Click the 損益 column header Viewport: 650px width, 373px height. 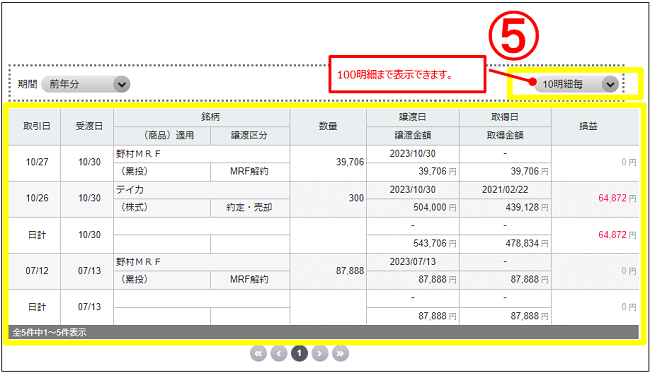(595, 126)
